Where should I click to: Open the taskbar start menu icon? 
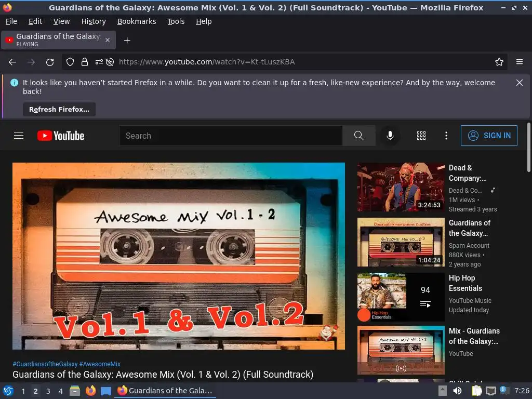coord(8,391)
